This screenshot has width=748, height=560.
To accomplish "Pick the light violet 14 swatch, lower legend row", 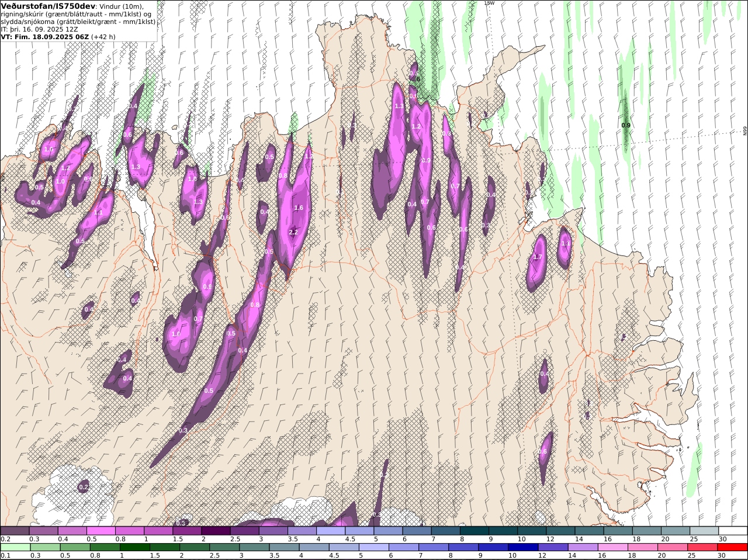I will 583,547.
